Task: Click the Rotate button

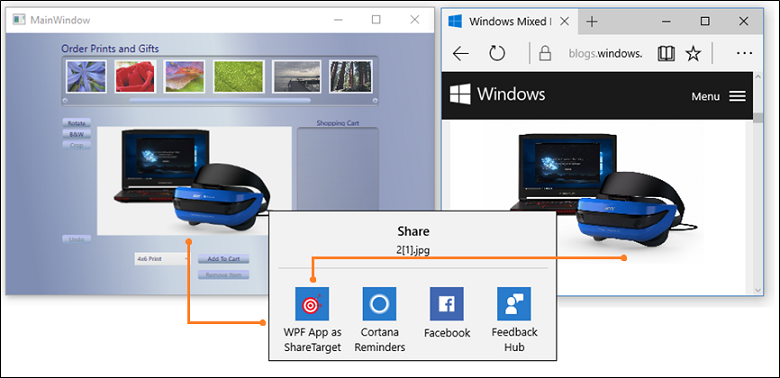Action: [x=77, y=123]
